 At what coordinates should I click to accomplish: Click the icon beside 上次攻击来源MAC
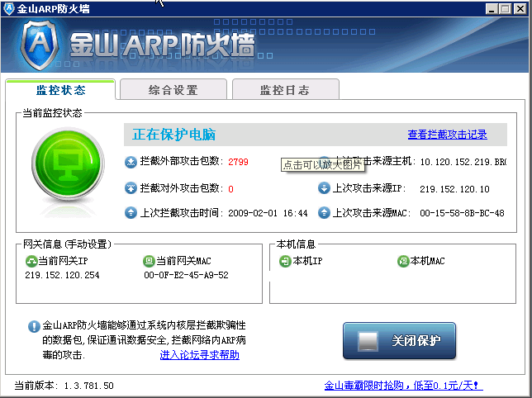tap(324, 213)
